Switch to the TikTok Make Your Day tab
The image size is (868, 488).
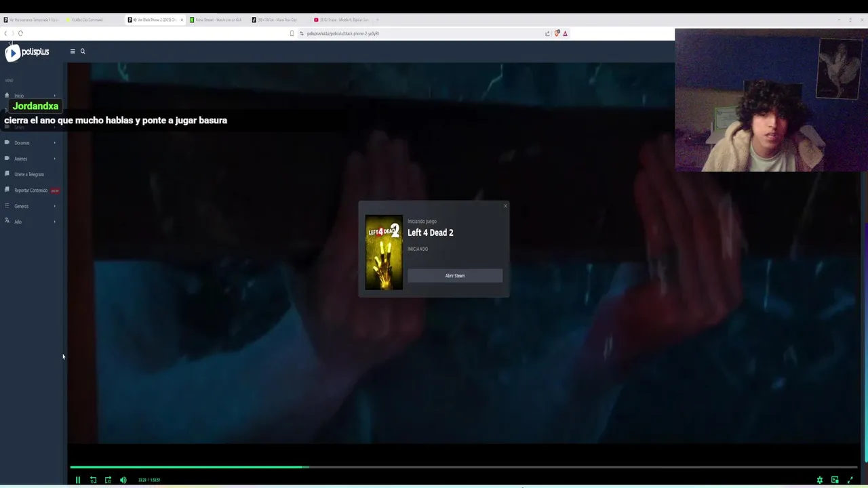279,20
